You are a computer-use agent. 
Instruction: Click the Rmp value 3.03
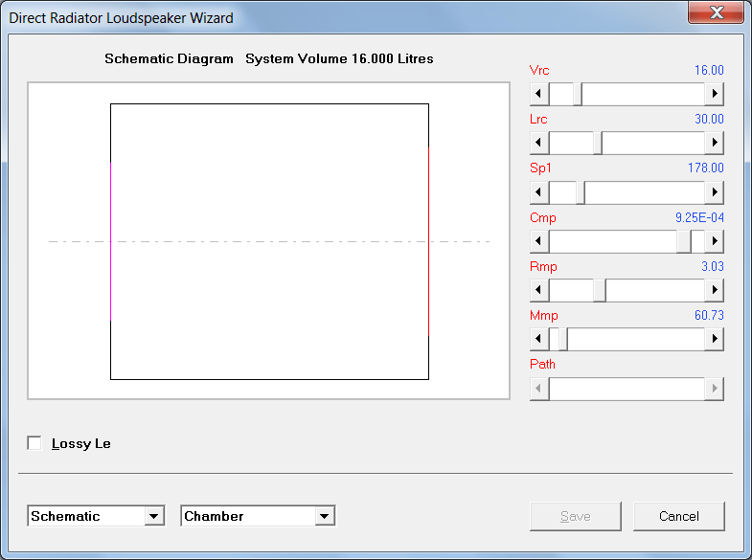pyautogui.click(x=712, y=266)
